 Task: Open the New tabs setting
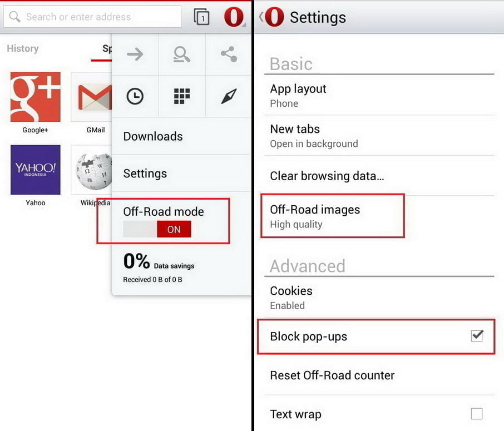tap(379, 136)
